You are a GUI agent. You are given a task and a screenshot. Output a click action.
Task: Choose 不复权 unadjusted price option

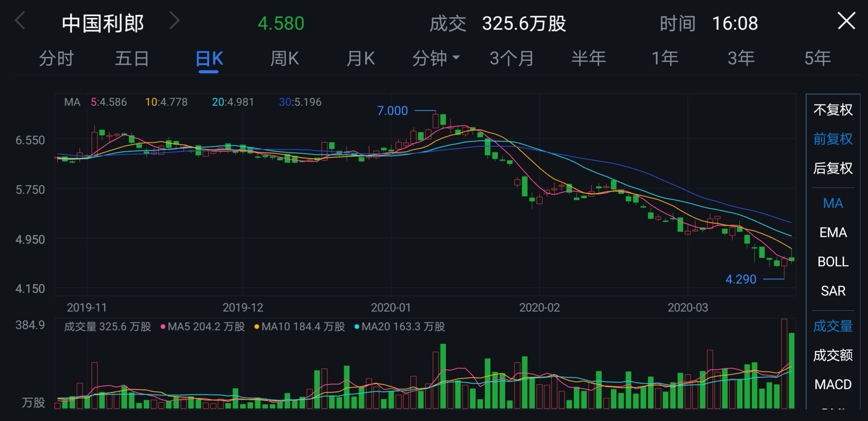click(833, 110)
